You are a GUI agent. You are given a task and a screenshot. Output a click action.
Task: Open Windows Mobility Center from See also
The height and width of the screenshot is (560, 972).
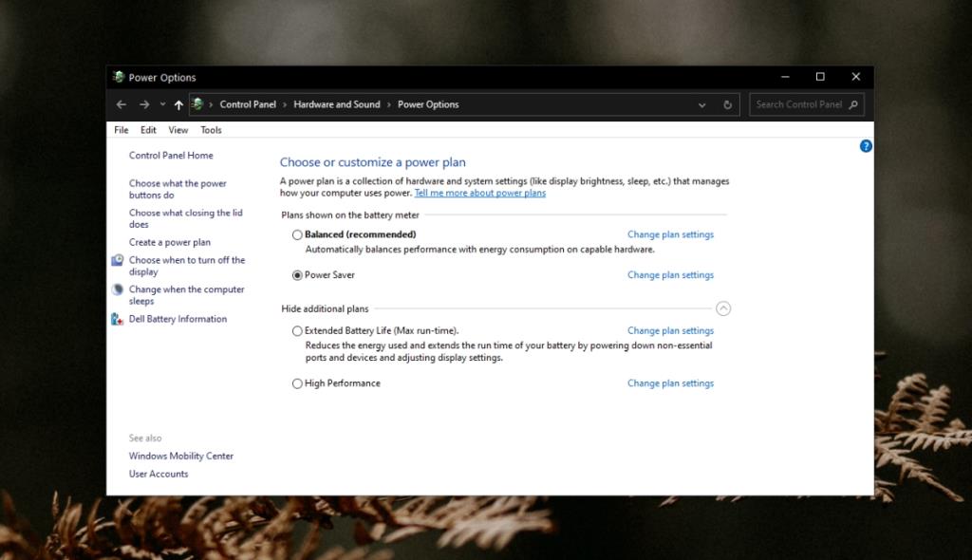(x=180, y=456)
